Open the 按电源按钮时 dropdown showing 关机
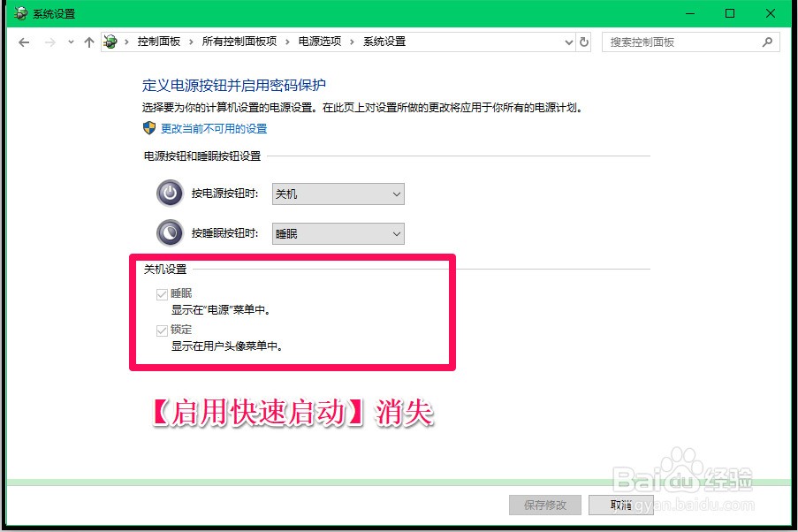The height and width of the screenshot is (532, 798). point(338,194)
